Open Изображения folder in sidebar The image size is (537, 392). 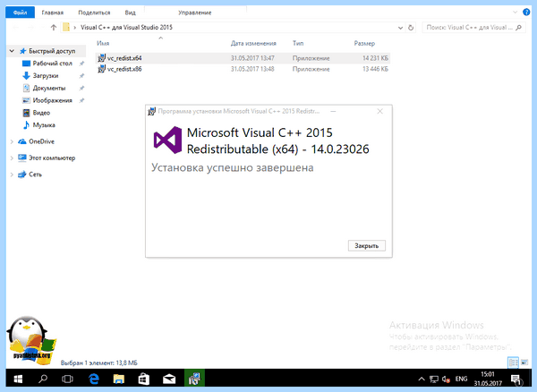[52, 100]
